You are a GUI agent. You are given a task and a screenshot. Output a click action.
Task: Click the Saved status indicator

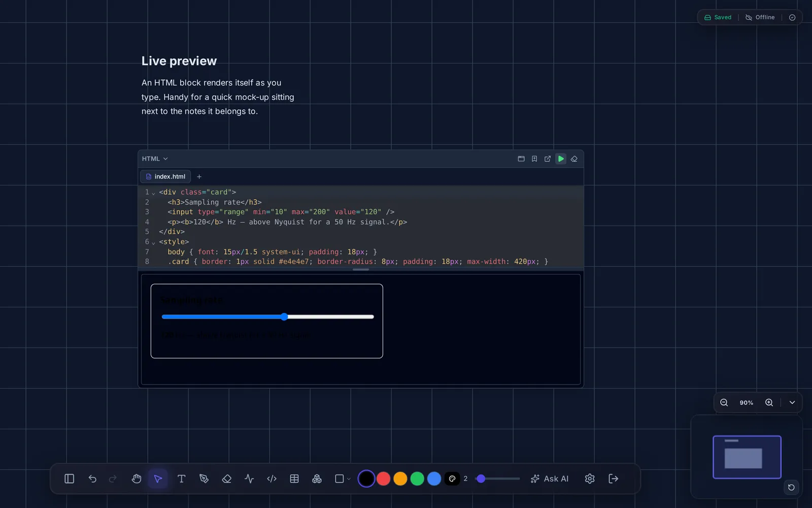pyautogui.click(x=718, y=17)
